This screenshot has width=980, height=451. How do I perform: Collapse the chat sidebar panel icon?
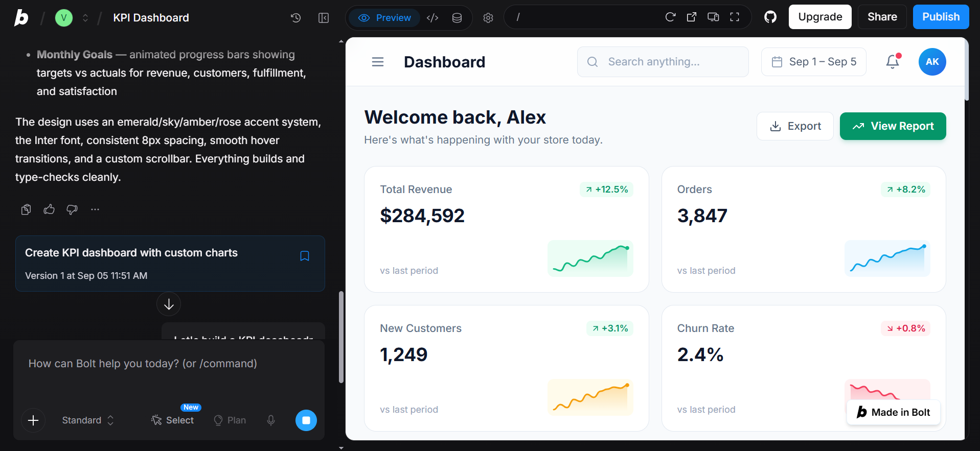click(324, 18)
